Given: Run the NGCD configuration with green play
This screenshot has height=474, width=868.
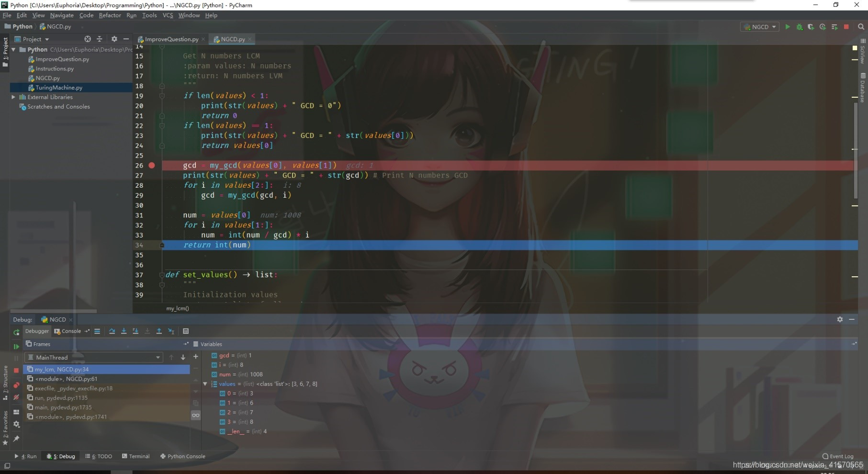Looking at the screenshot, I should [x=788, y=27].
